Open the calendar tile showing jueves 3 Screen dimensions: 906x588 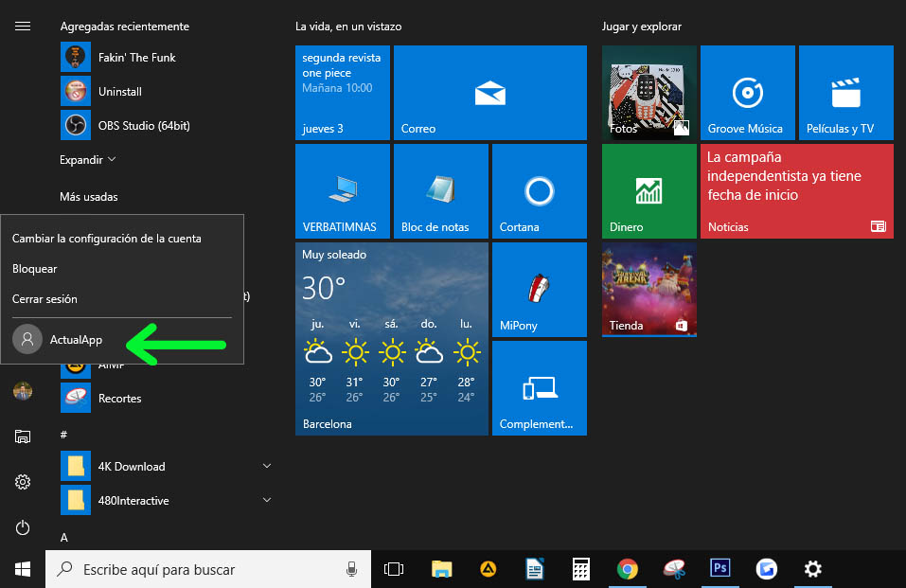[343, 93]
